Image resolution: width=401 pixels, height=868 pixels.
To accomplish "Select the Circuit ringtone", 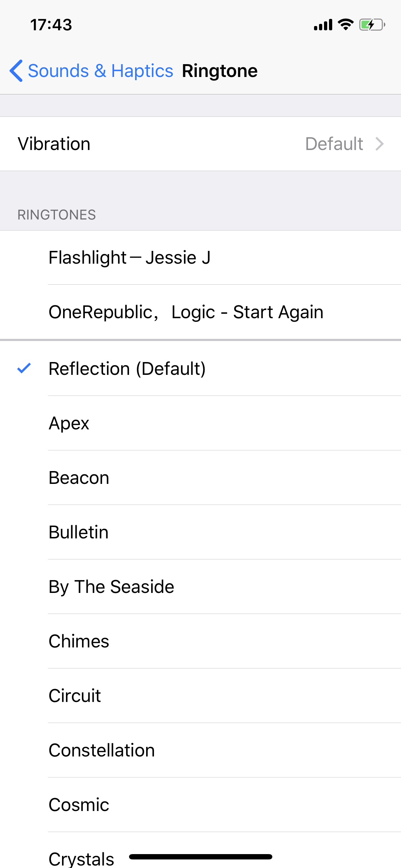I will (x=200, y=696).
